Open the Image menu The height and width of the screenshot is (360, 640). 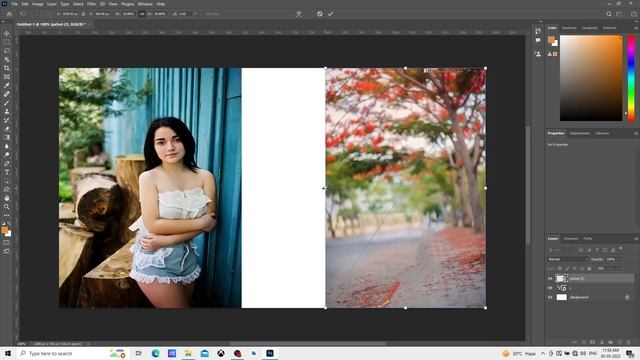pos(38,4)
